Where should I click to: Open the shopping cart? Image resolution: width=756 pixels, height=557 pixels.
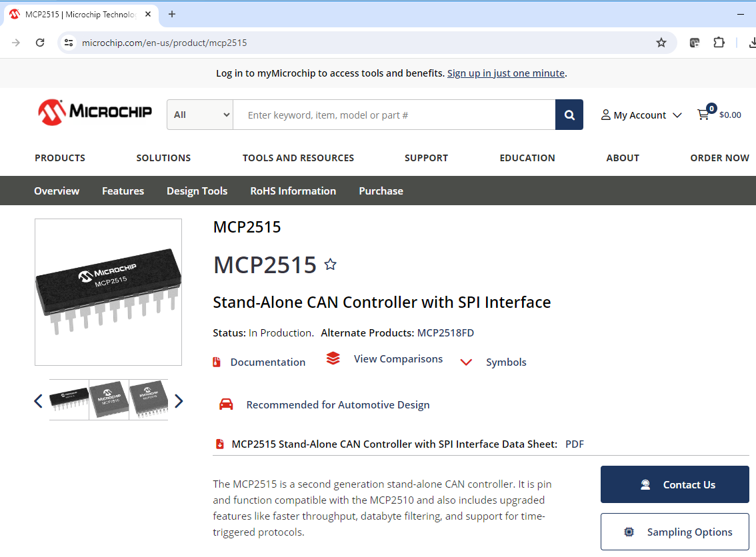point(703,114)
